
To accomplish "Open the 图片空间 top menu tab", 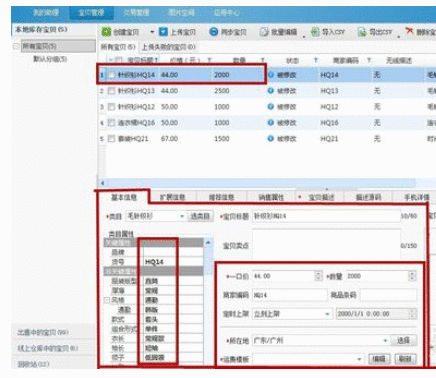I will (181, 13).
